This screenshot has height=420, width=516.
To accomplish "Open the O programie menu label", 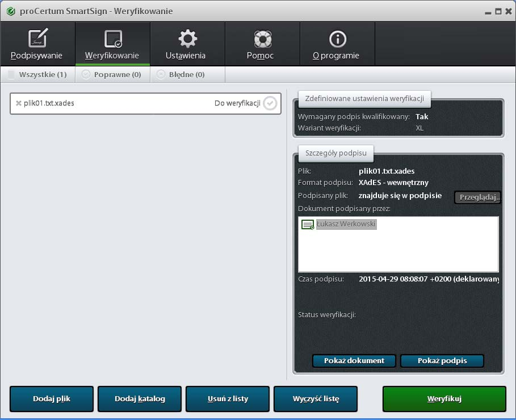I will pos(335,55).
